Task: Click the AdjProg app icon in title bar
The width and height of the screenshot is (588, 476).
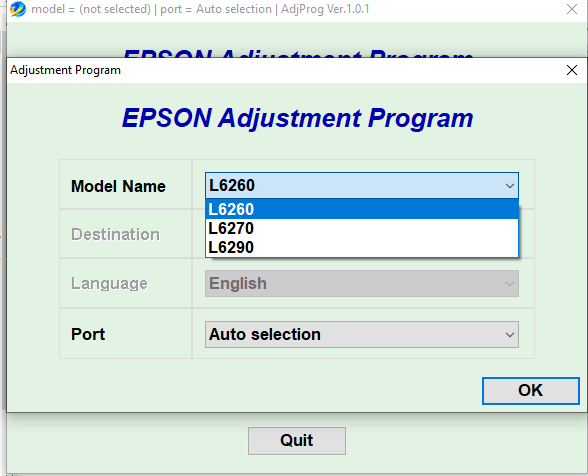Action: [x=18, y=9]
